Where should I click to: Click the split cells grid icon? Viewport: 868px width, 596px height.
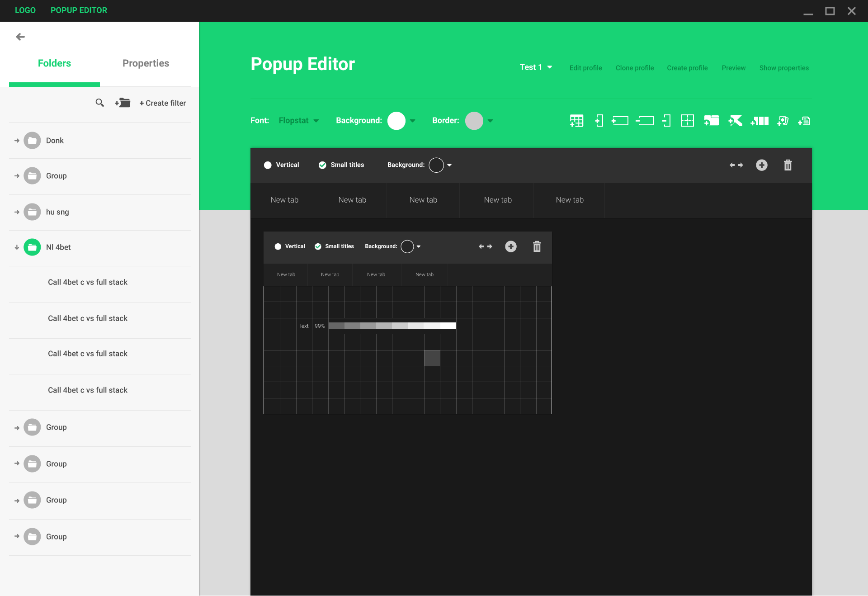pos(687,121)
